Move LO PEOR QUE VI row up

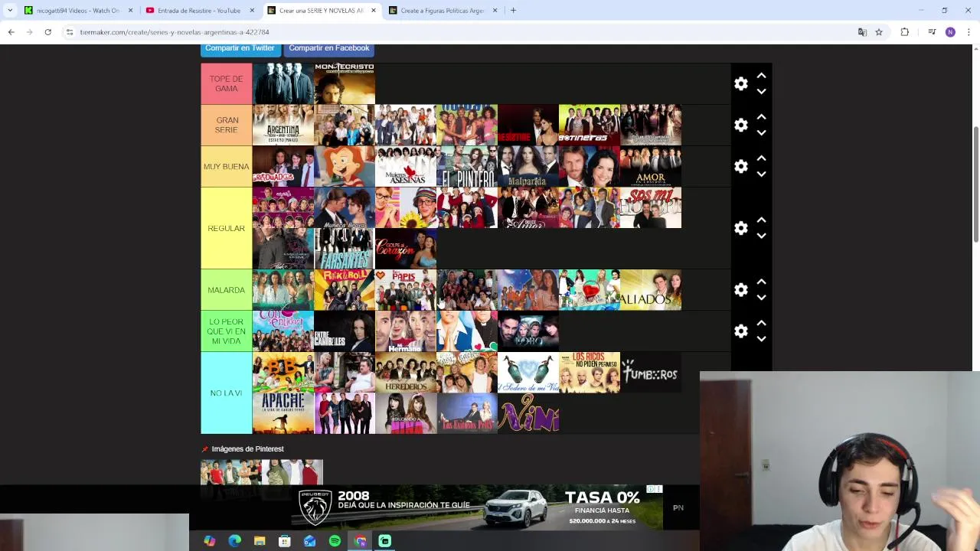[761, 324]
